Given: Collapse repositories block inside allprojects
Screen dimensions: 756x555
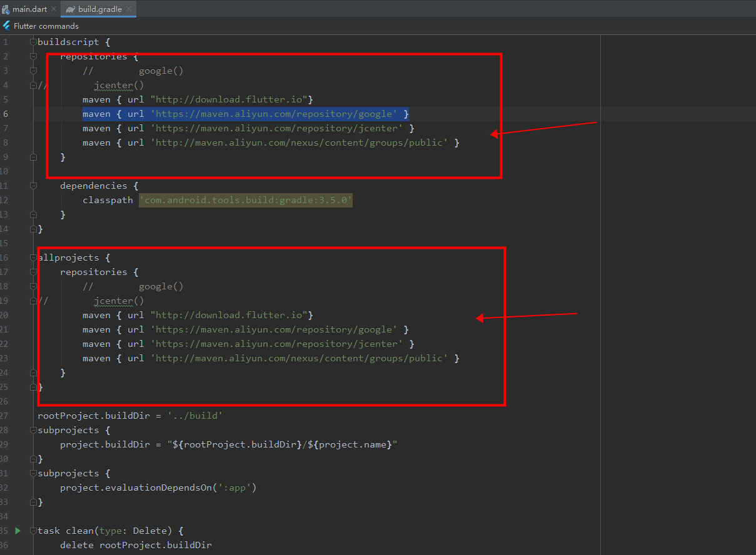Looking at the screenshot, I should click(x=33, y=272).
